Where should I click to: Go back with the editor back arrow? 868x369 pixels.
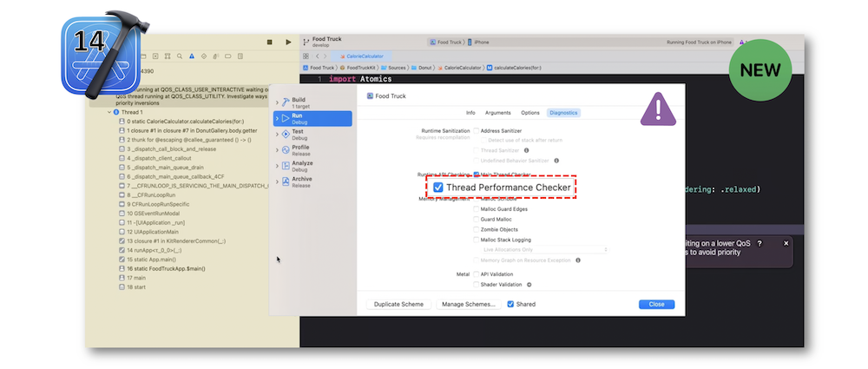pos(317,56)
